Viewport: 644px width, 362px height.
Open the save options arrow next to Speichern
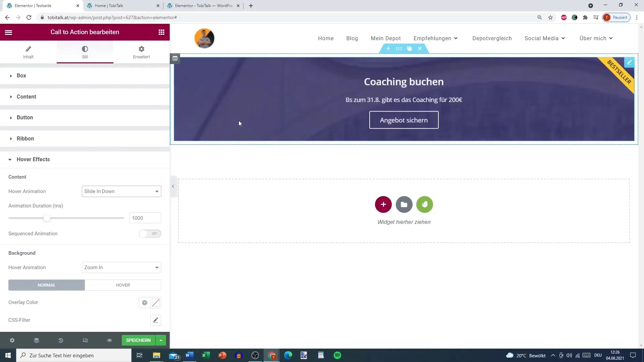tap(161, 340)
